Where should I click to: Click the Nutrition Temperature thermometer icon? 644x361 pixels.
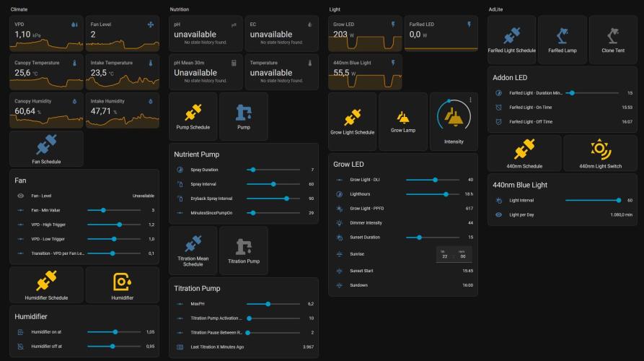click(x=309, y=64)
